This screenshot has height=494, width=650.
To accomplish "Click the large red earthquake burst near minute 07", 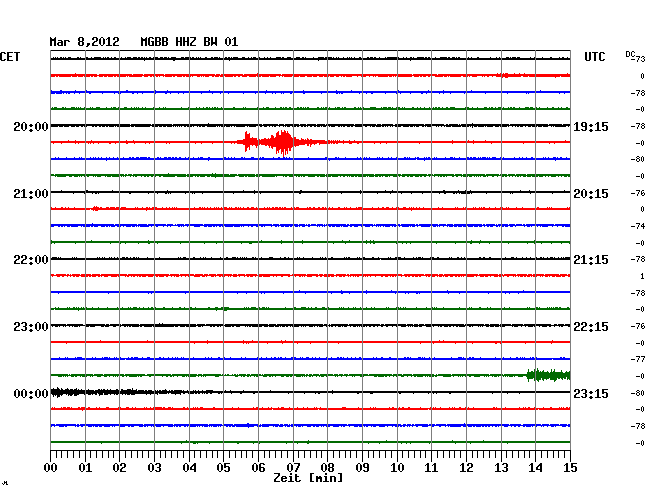I will click(x=283, y=143).
